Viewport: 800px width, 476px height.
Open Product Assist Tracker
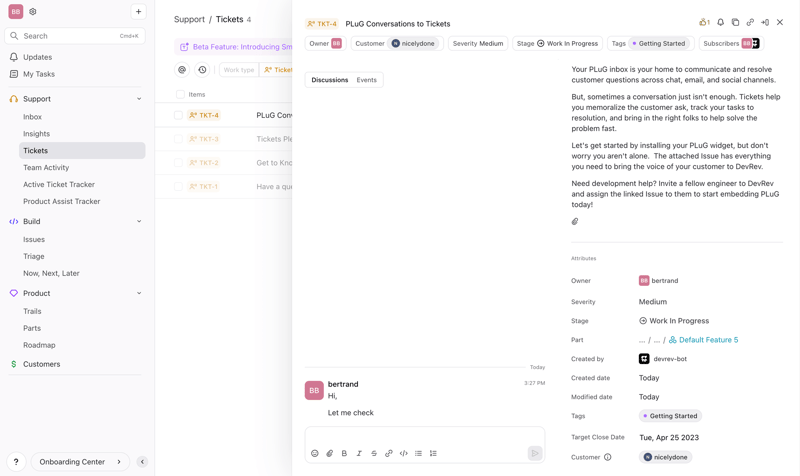pos(61,202)
